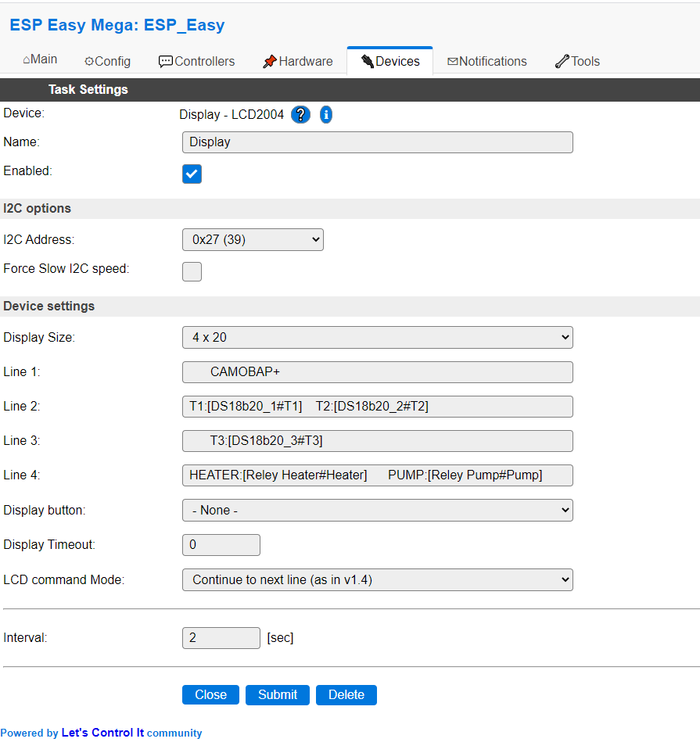Focus the Line 3 text field

[378, 441]
